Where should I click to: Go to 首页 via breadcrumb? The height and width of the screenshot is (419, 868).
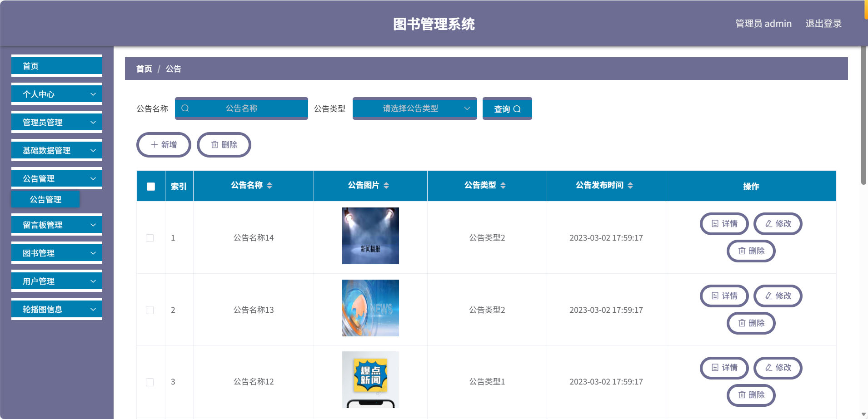point(144,69)
